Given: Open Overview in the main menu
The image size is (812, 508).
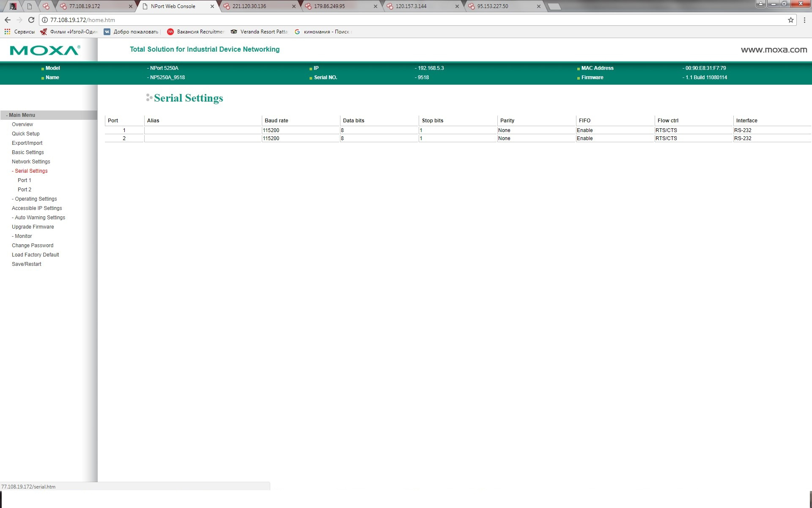Looking at the screenshot, I should coord(22,124).
